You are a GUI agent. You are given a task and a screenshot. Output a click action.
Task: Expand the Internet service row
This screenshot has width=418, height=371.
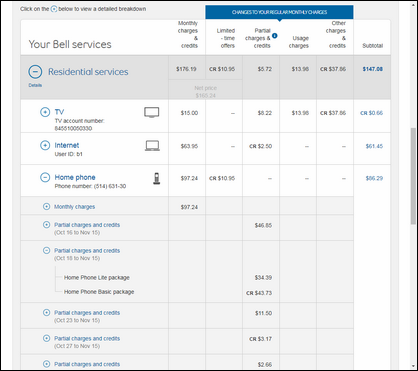click(x=45, y=145)
